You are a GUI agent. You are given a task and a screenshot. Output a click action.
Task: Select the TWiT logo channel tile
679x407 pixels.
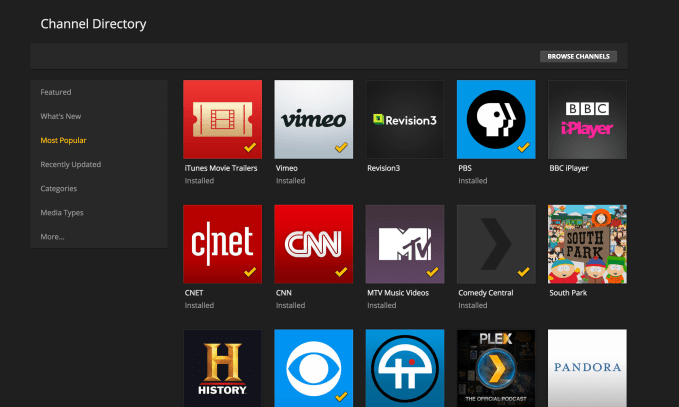coord(405,368)
